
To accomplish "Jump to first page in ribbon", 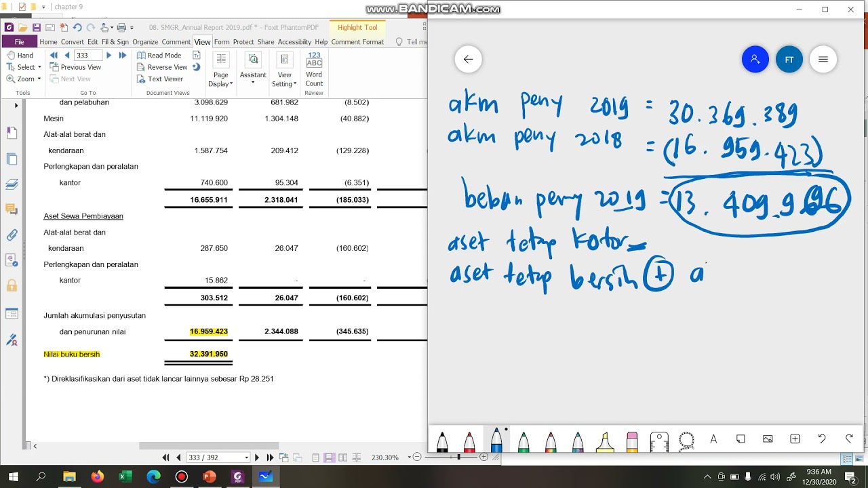I will [x=54, y=56].
